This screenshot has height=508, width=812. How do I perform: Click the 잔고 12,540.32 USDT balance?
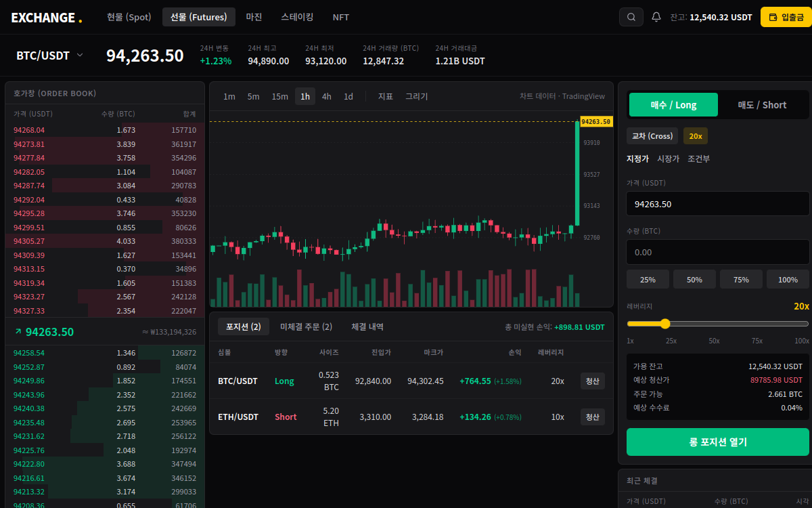click(x=711, y=17)
